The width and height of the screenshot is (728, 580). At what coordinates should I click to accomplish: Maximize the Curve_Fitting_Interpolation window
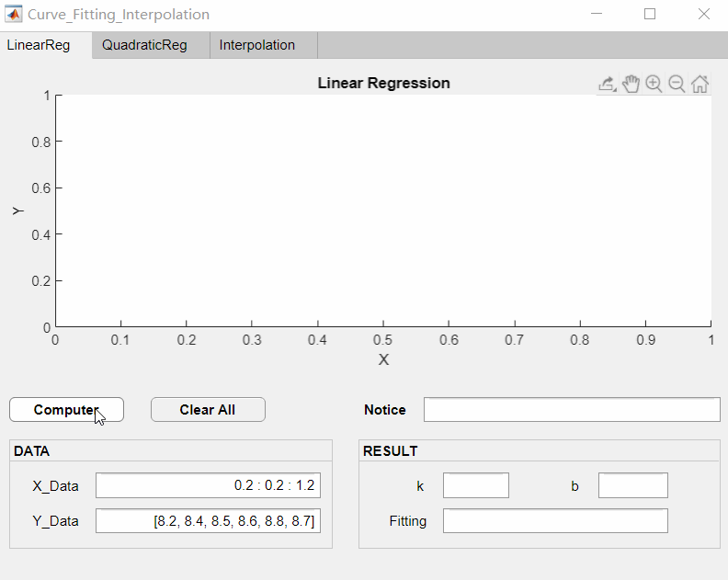(x=650, y=14)
